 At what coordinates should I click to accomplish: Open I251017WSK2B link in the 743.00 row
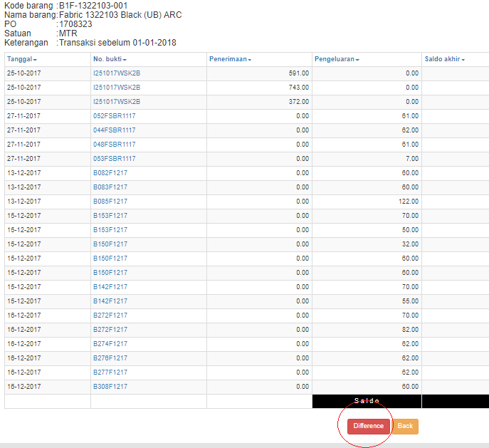point(117,88)
